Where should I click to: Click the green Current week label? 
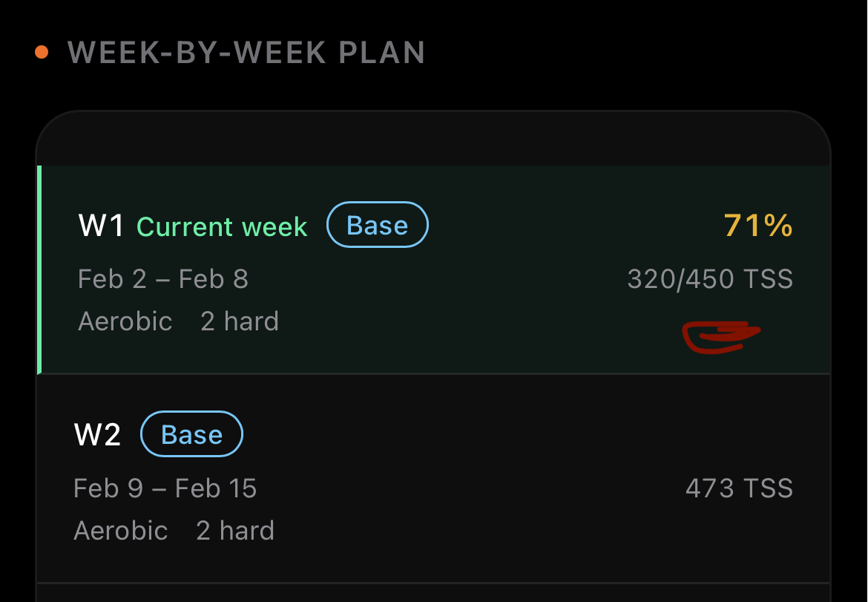[222, 226]
